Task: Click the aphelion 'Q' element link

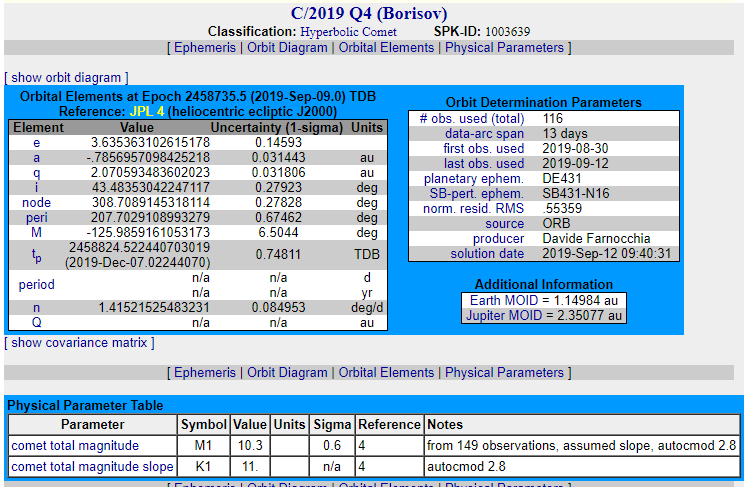Action: (x=36, y=322)
